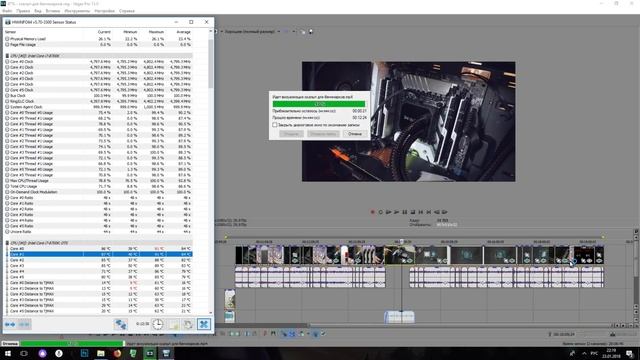Click the logging sheet icon in HWiNFO
The width and height of the screenshot is (640, 360).
tap(173, 324)
